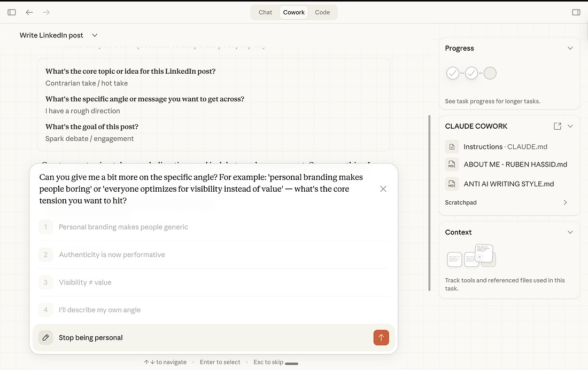The image size is (588, 370).
Task: Click the Esc to skip hint
Action: (x=268, y=362)
